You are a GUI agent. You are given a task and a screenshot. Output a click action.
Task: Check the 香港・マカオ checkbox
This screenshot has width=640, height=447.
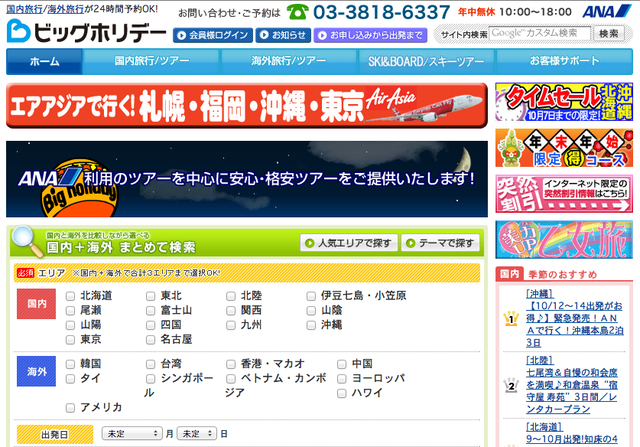231,364
